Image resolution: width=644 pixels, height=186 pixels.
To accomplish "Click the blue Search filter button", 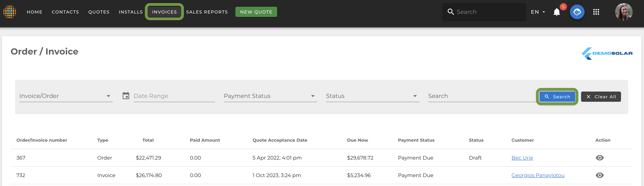I will [557, 97].
